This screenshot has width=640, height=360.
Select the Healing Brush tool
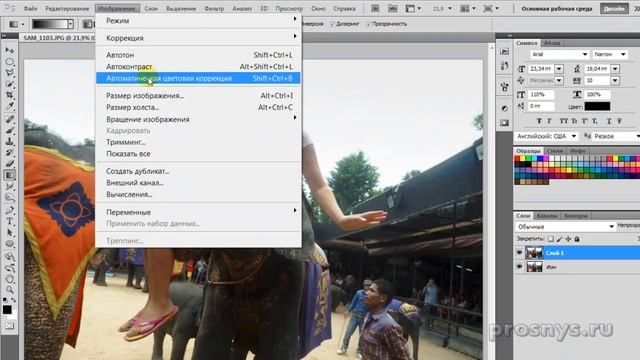click(x=9, y=119)
